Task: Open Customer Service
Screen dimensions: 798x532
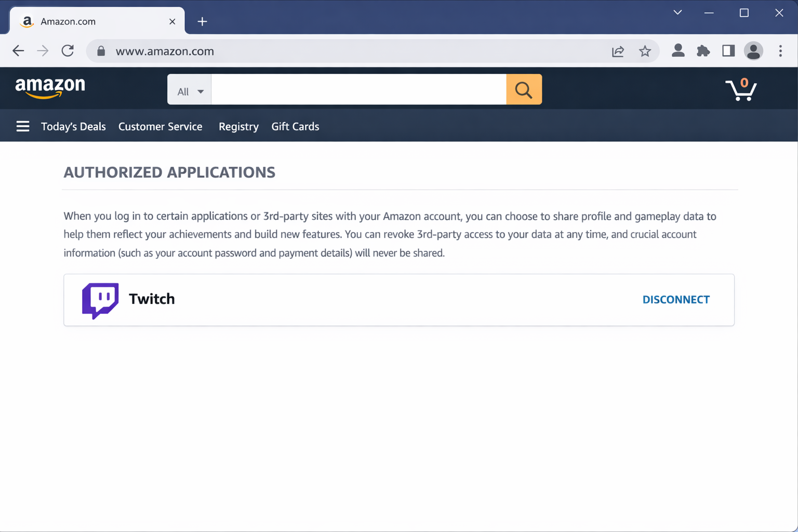Action: tap(160, 126)
